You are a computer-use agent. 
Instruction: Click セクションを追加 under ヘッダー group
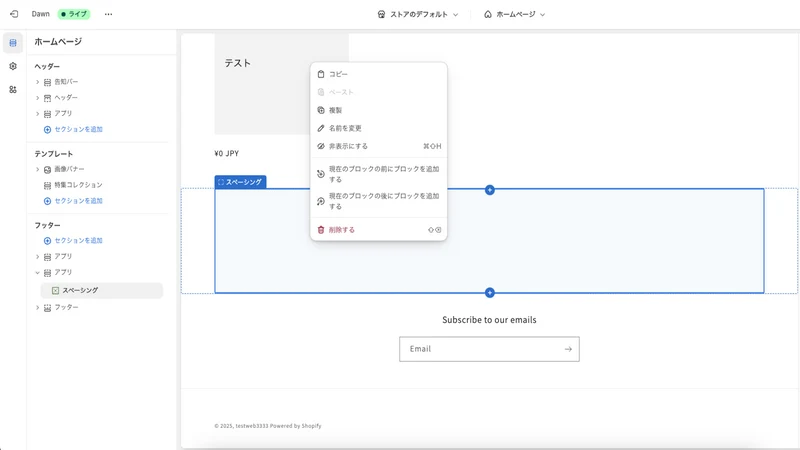pos(73,130)
